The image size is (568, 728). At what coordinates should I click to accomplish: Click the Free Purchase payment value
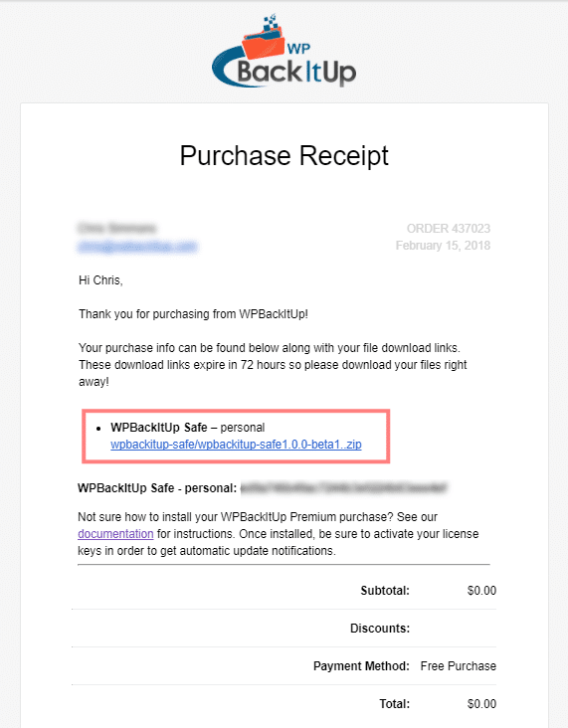point(459,665)
